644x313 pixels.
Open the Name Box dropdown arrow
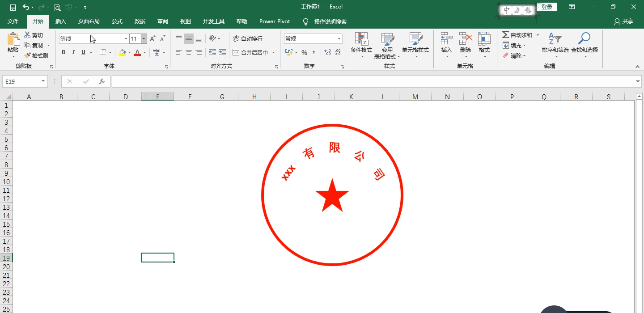point(43,81)
